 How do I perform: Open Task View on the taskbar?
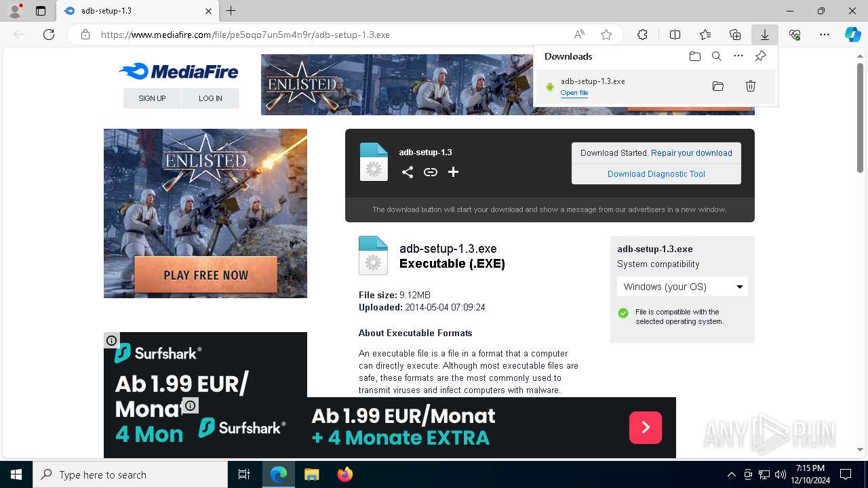coord(244,474)
